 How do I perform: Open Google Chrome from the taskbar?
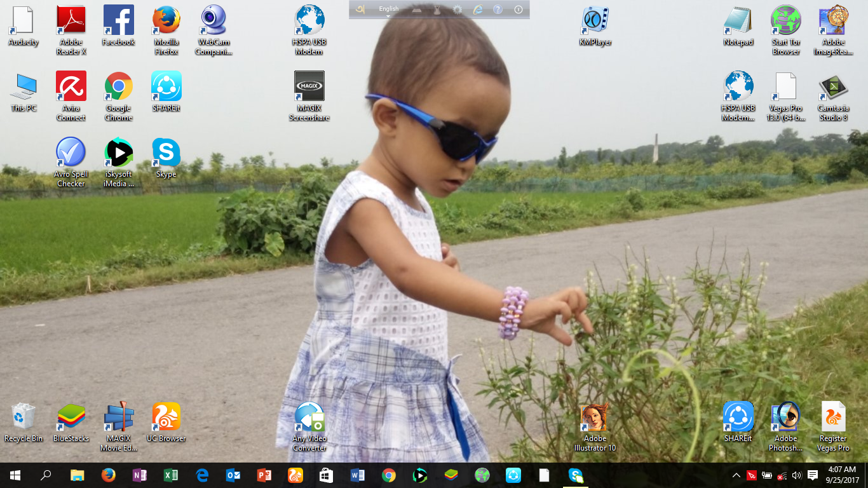click(389, 475)
